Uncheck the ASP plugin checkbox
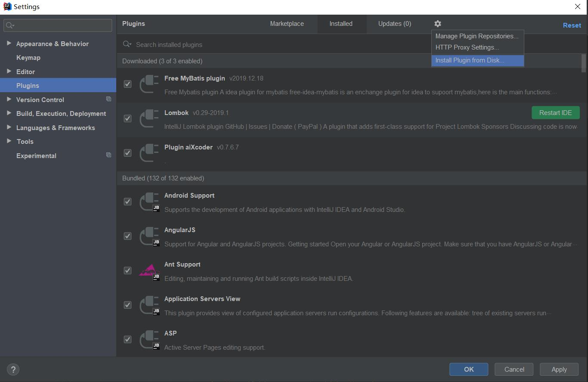This screenshot has width=588, height=382. [x=127, y=339]
